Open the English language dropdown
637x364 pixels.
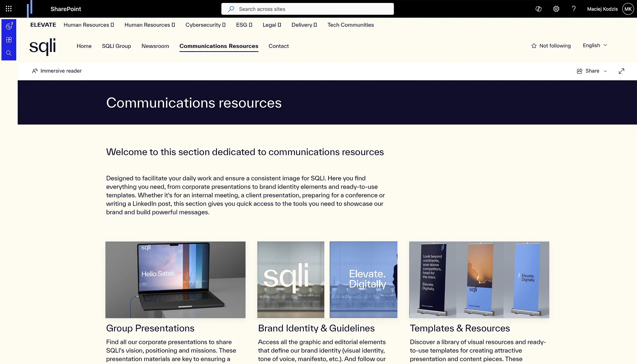(595, 45)
